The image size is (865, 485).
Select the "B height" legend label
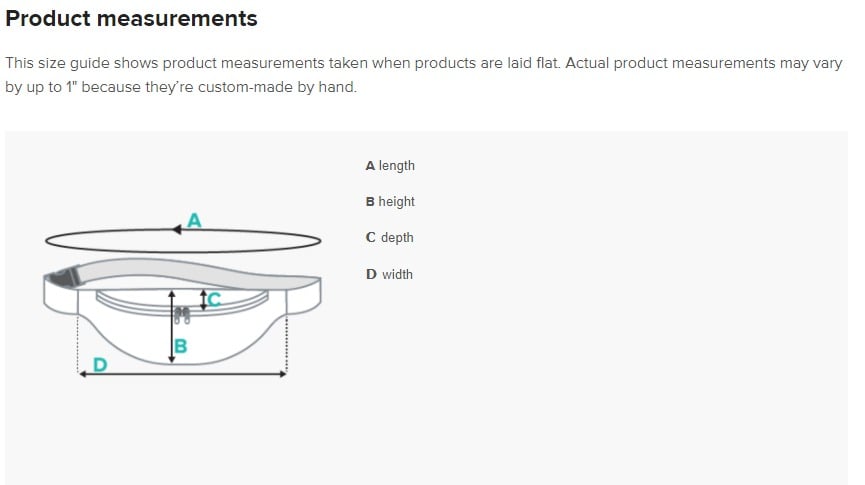tap(390, 202)
